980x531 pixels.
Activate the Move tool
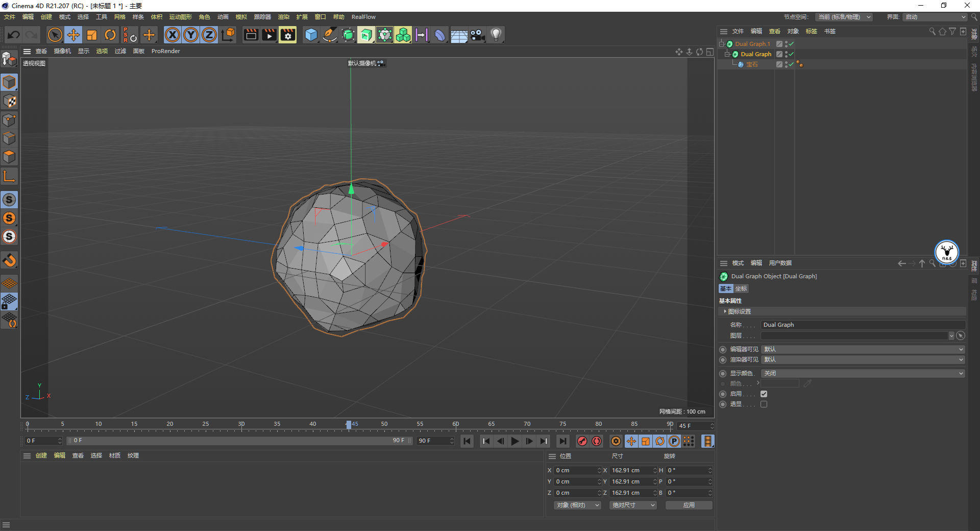[x=73, y=35]
